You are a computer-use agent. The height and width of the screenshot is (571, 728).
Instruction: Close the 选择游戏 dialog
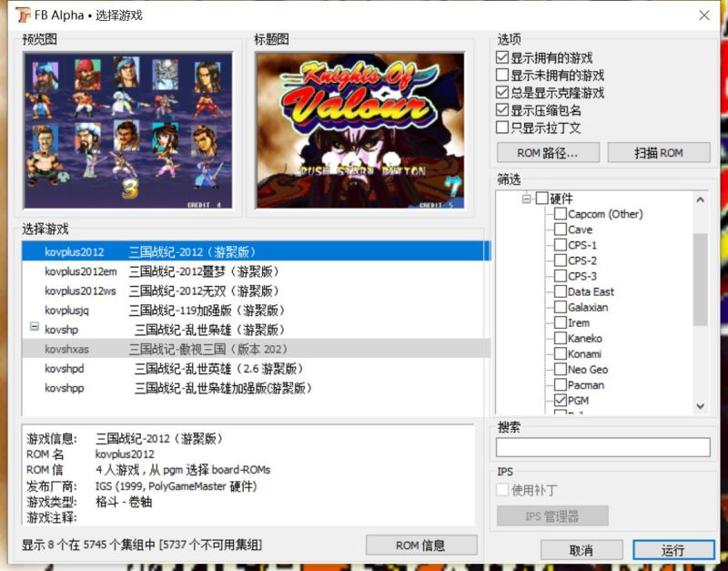pos(704,15)
